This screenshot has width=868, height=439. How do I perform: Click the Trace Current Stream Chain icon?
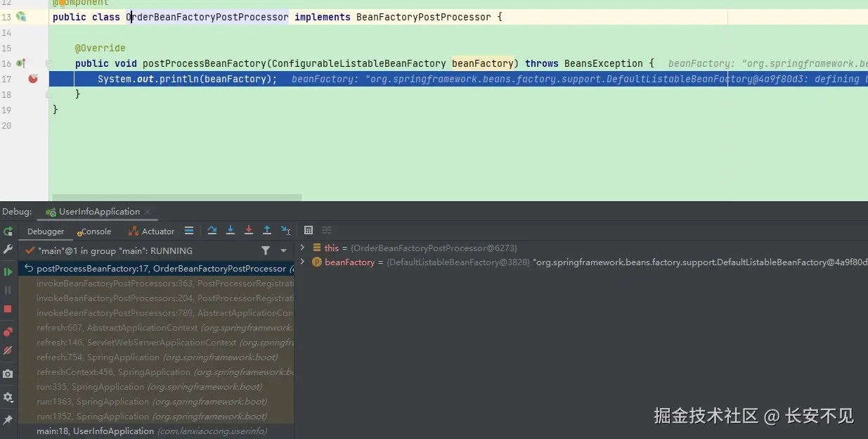pyautogui.click(x=327, y=231)
